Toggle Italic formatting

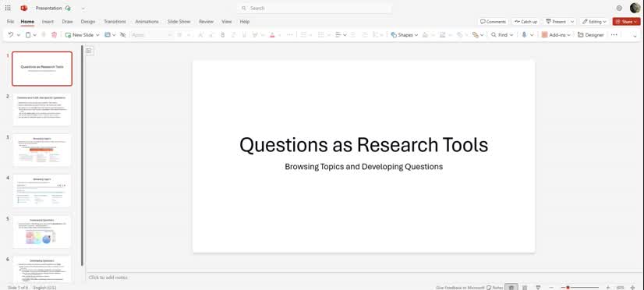233,35
